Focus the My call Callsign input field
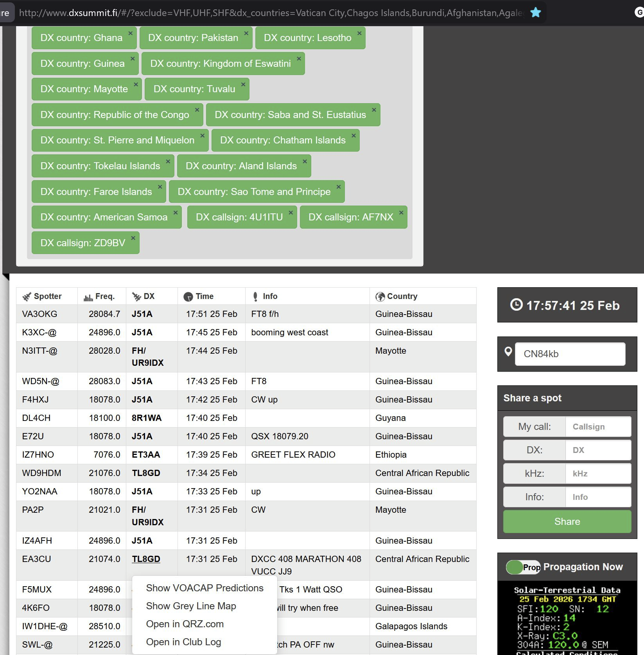This screenshot has height=655, width=644. (x=598, y=427)
